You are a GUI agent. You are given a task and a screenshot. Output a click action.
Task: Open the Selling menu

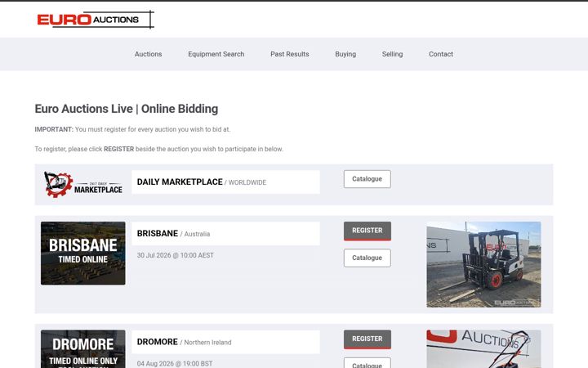[392, 54]
